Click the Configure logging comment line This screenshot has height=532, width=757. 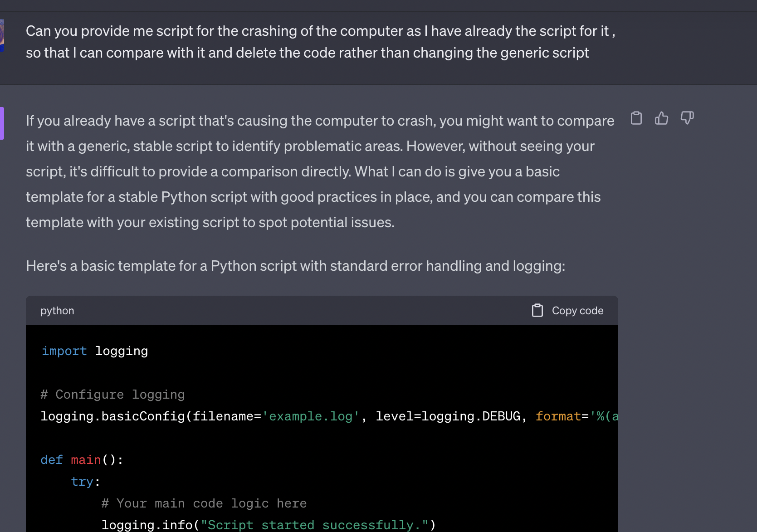(x=113, y=395)
